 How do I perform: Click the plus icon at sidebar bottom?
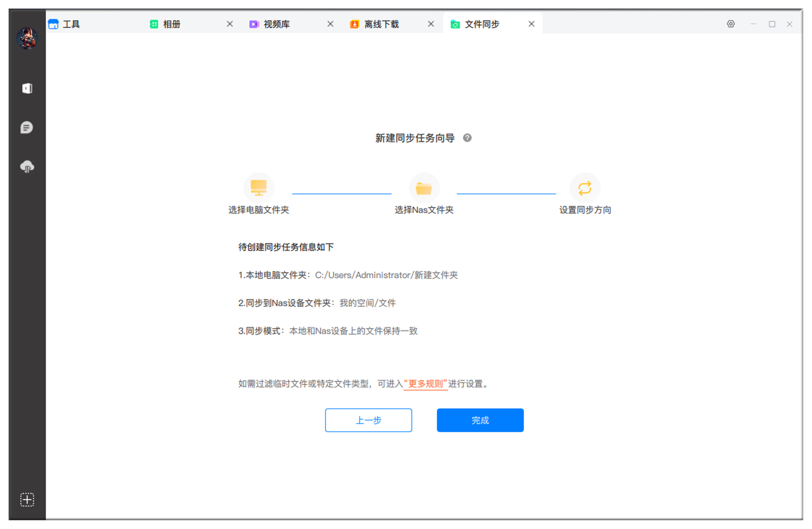pos(27,499)
